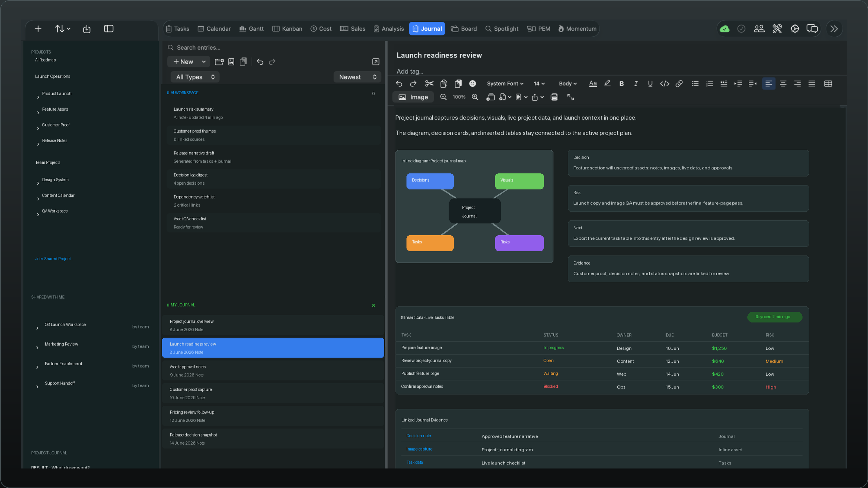The image size is (868, 488).
Task: Expand the editor to full screen
Action: [570, 97]
